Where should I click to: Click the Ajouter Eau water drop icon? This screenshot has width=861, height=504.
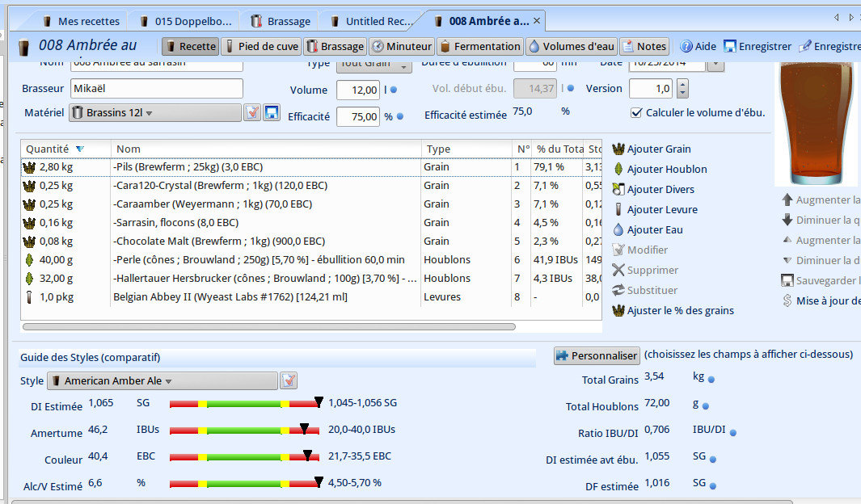[618, 230]
